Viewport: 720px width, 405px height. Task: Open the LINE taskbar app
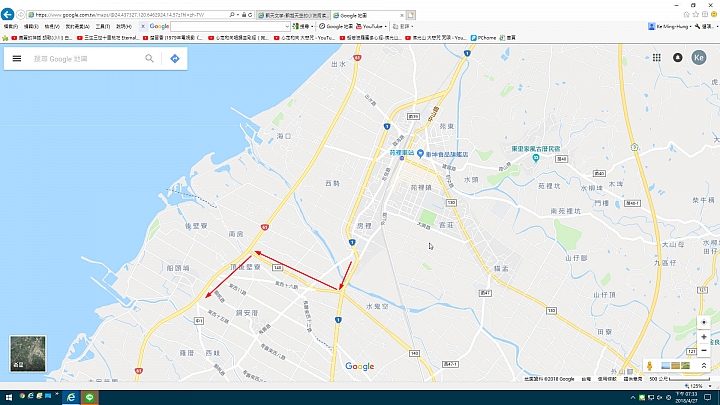90,397
